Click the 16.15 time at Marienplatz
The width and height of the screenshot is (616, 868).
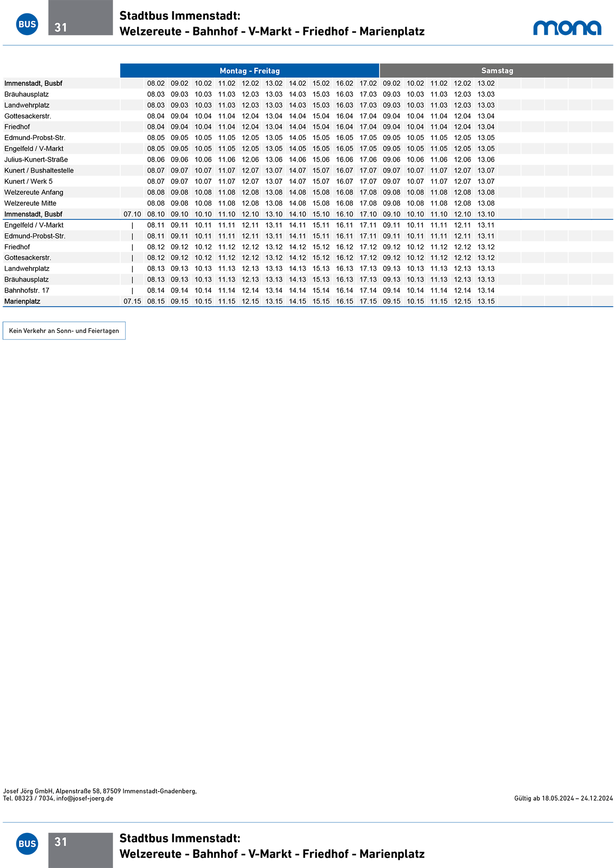point(345,301)
